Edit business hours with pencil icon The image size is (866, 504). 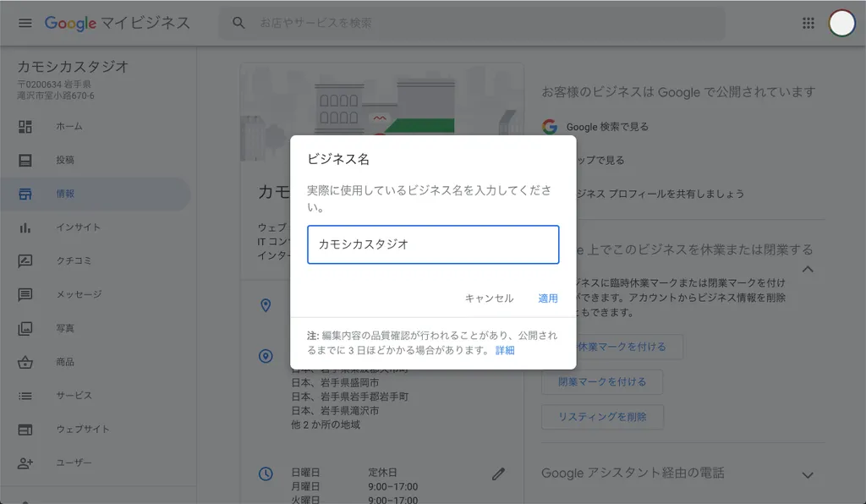pos(498,474)
